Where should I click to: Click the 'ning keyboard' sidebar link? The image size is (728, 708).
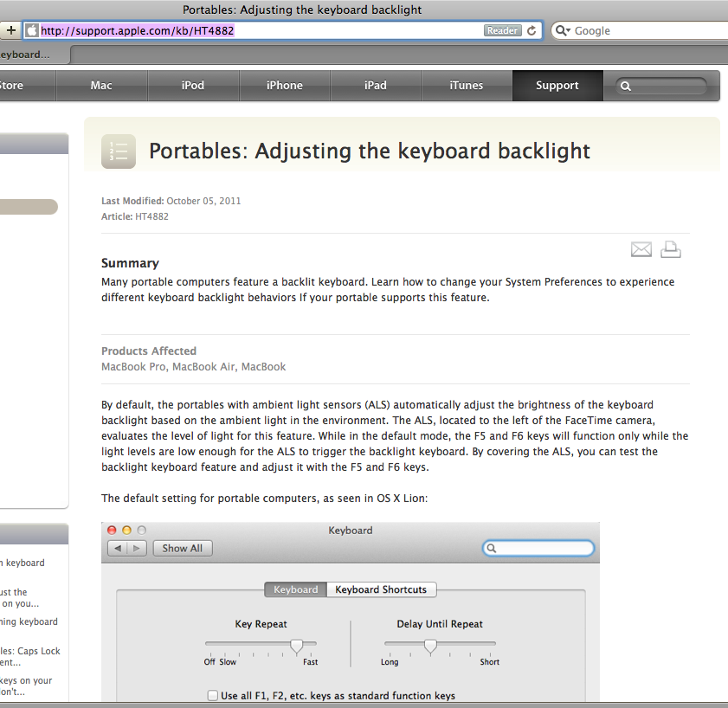click(x=29, y=621)
